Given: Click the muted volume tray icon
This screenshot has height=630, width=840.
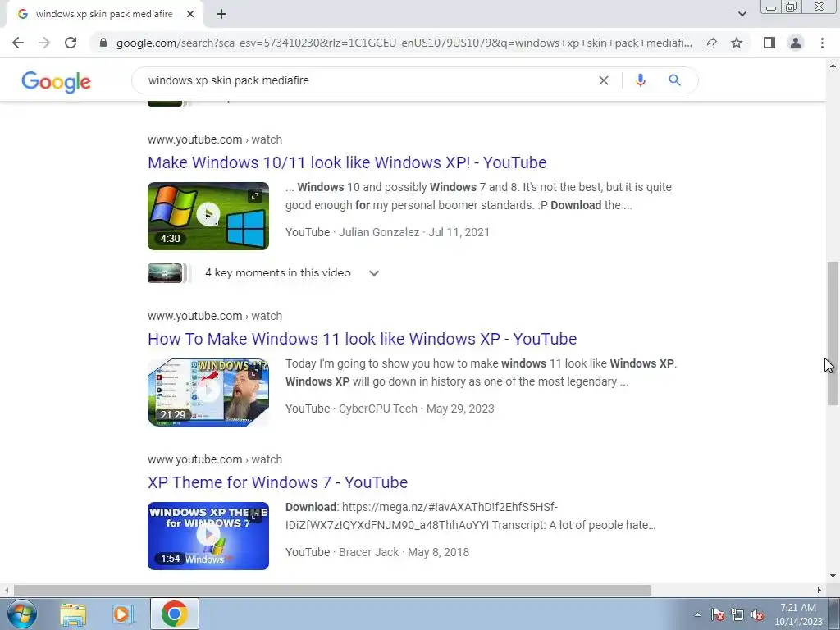Looking at the screenshot, I should click(757, 614).
